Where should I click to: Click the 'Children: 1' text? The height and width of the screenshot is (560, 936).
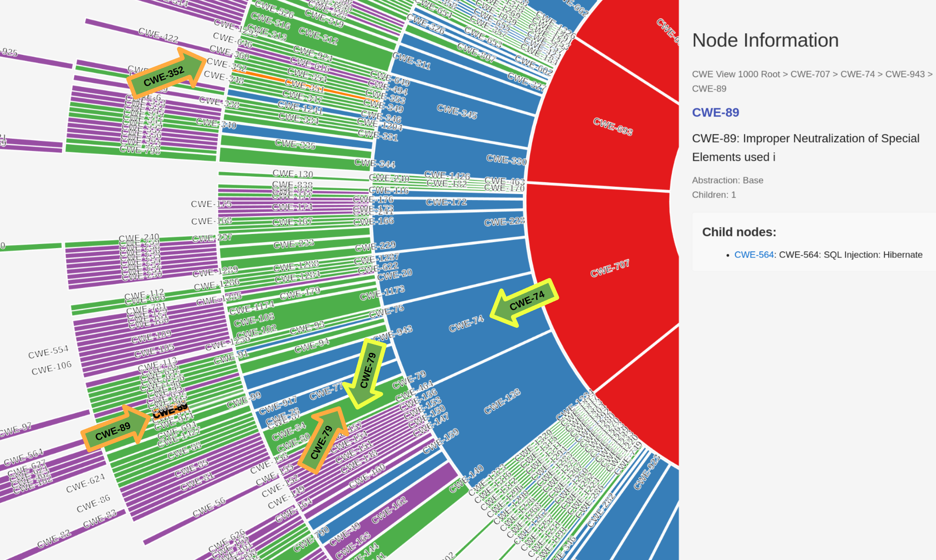coord(714,195)
